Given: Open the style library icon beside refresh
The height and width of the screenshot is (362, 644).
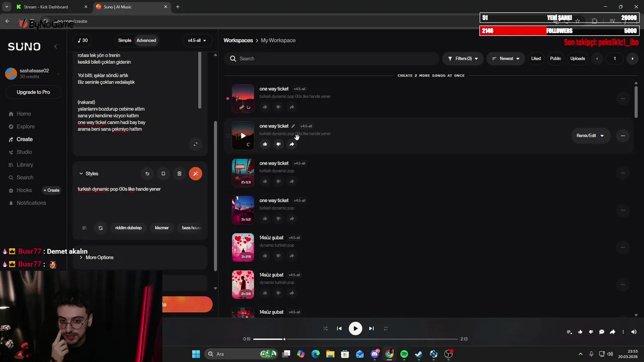Looking at the screenshot, I should tap(84, 228).
